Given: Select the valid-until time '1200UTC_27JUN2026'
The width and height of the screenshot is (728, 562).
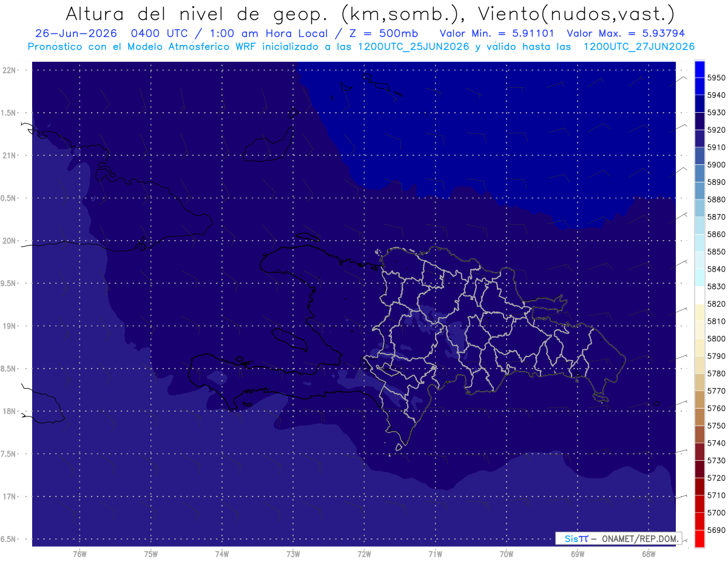Looking at the screenshot, I should tap(639, 47).
